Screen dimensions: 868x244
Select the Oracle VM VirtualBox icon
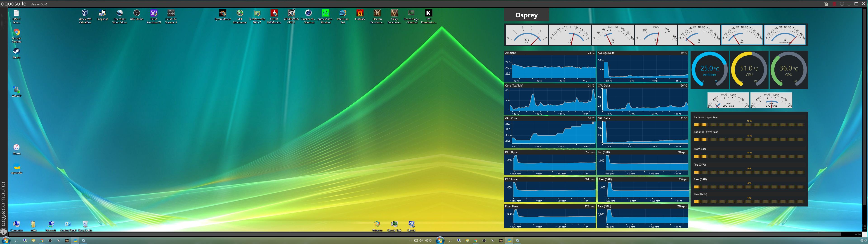[x=85, y=14]
